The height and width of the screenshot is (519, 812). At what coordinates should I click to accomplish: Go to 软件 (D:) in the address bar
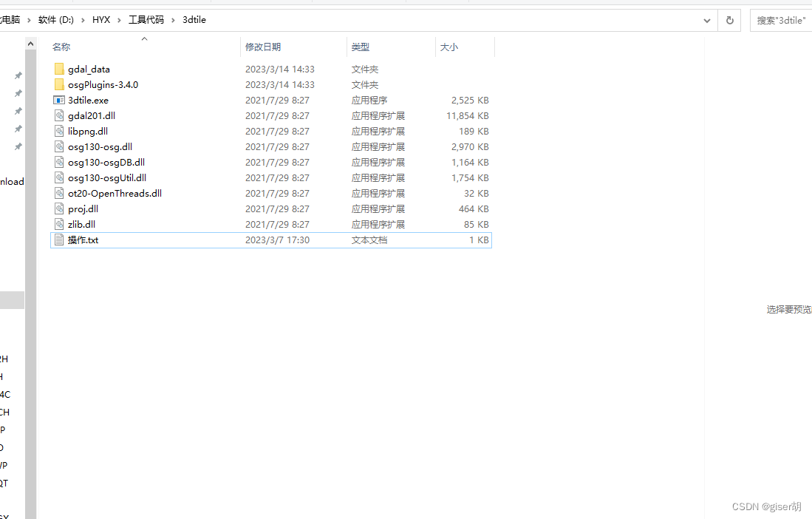56,20
